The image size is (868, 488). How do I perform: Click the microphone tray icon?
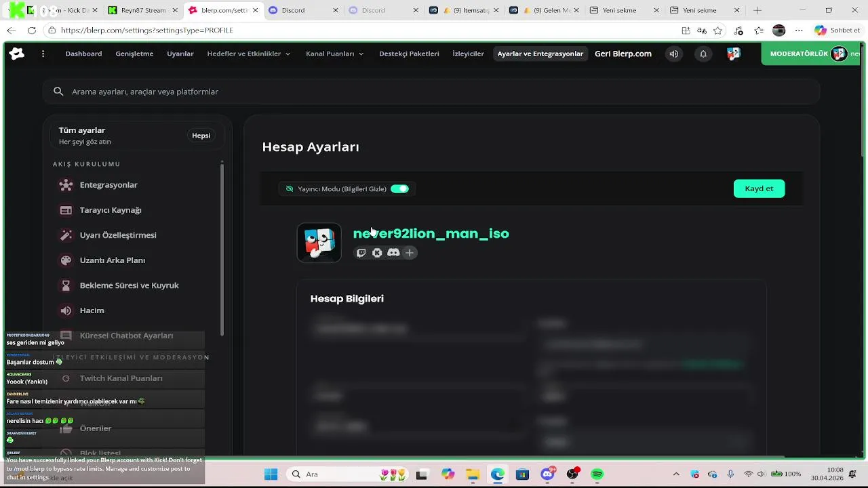click(730, 474)
